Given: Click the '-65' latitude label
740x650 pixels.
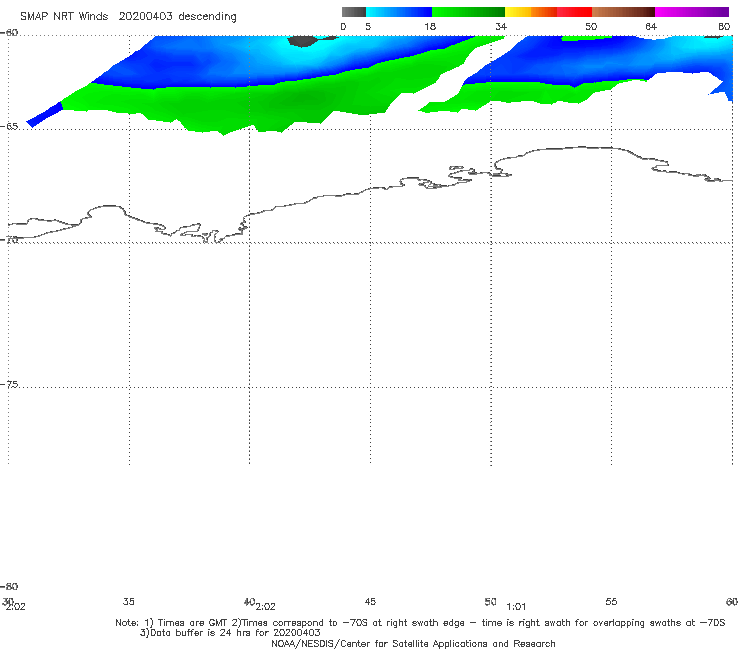Looking at the screenshot, I should [10, 127].
